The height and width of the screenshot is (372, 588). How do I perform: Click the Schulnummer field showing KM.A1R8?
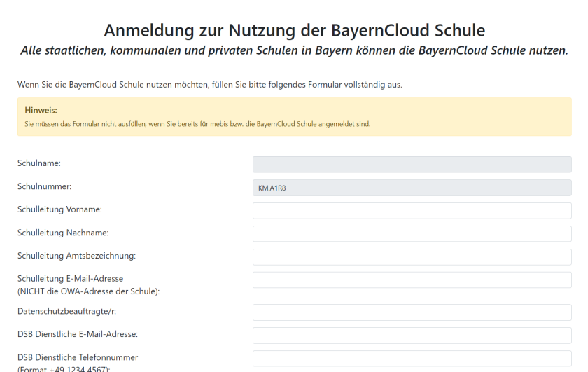pyautogui.click(x=412, y=188)
